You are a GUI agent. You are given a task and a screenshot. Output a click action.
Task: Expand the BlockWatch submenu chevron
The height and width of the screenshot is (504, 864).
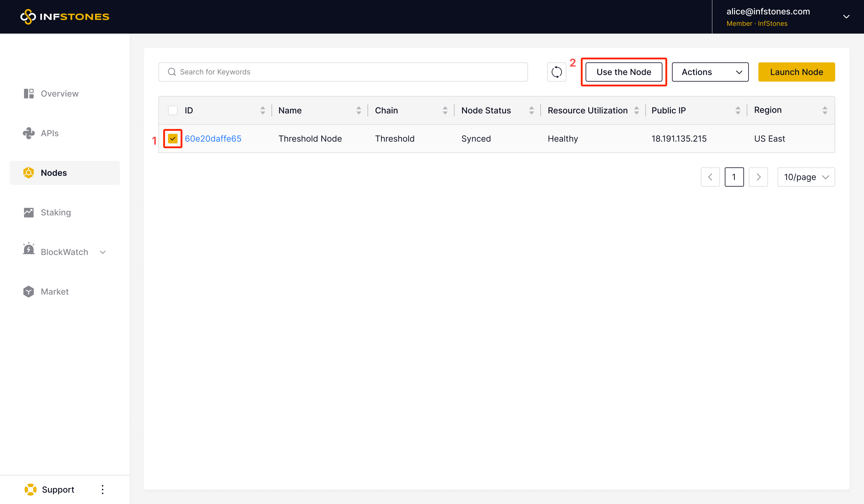[x=103, y=252]
